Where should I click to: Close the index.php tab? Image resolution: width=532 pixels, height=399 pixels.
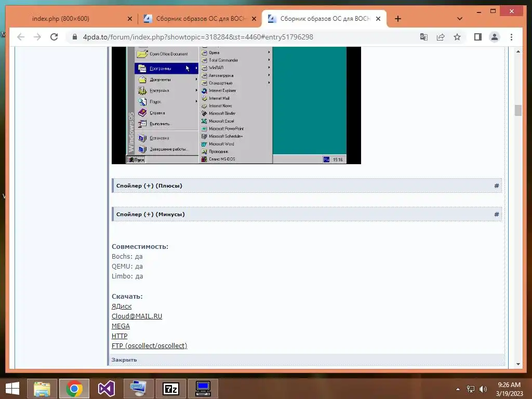point(129,19)
